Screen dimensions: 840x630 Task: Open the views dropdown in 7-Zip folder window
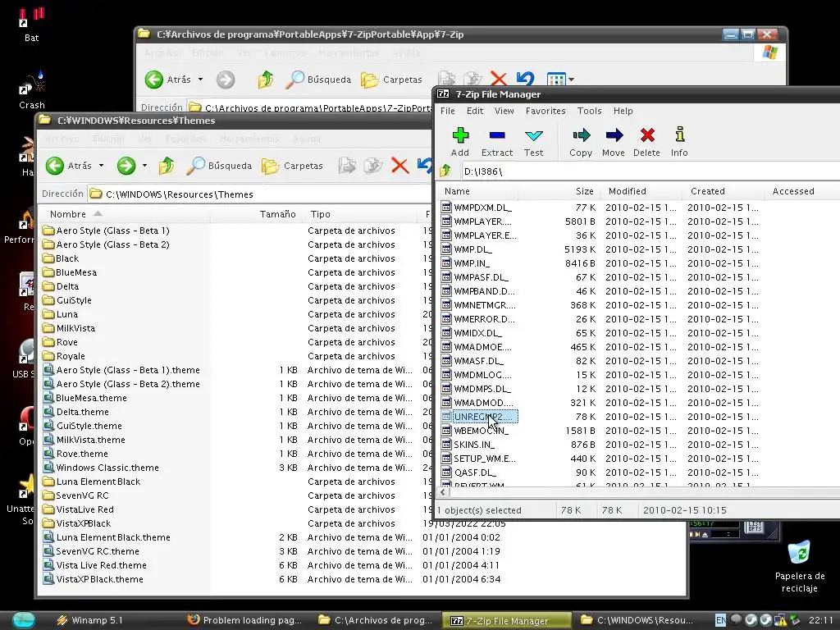pos(571,80)
